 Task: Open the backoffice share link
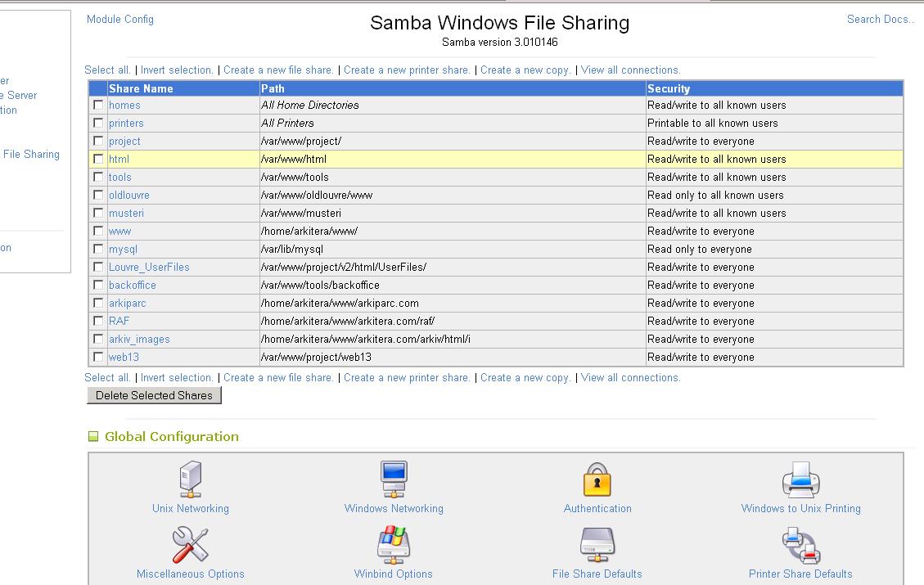tap(133, 285)
